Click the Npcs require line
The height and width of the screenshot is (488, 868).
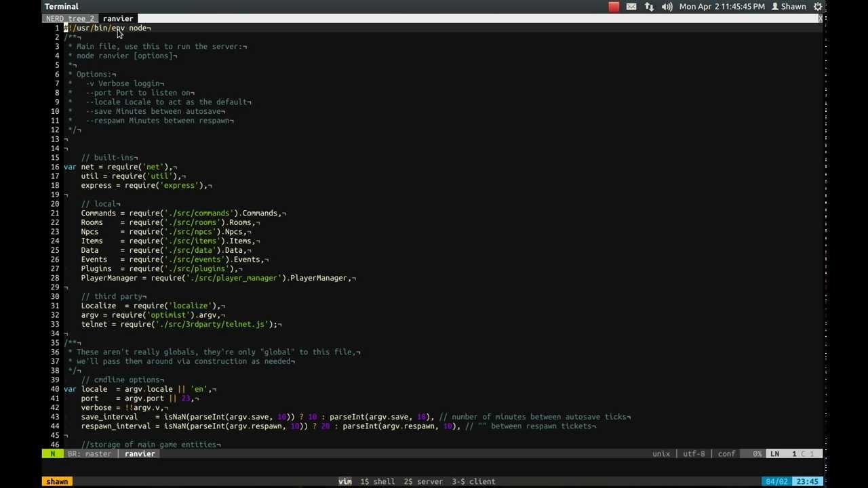point(165,232)
